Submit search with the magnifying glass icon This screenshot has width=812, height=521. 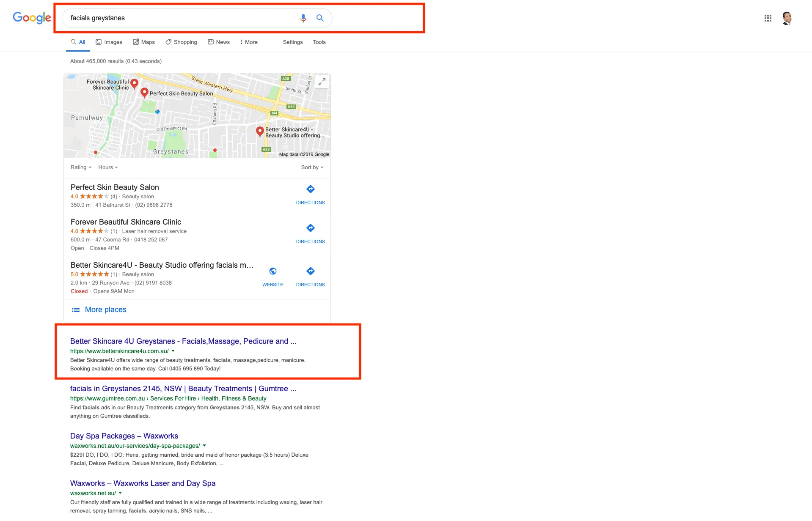point(320,18)
